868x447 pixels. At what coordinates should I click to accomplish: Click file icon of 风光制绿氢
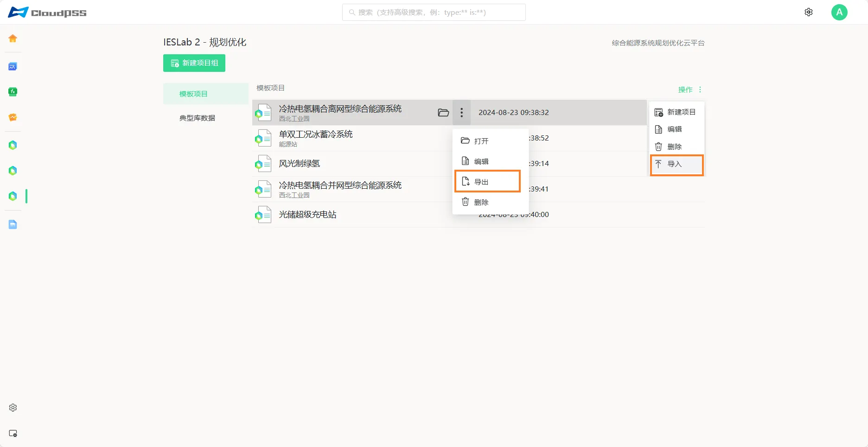263,164
